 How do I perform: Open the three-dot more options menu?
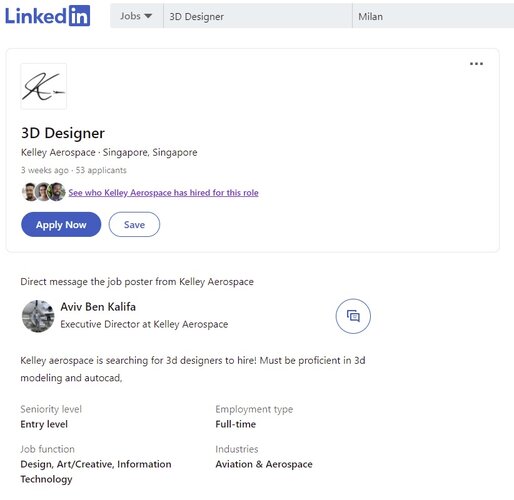(476, 64)
